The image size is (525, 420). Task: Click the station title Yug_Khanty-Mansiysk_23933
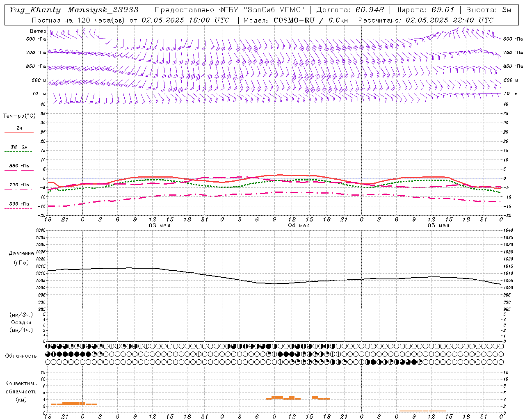point(74,10)
